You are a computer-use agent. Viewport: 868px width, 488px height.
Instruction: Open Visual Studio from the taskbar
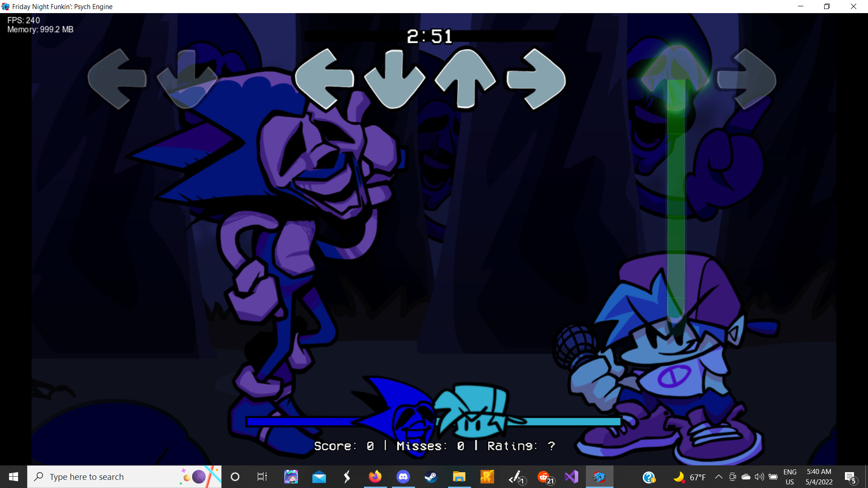coord(571,477)
